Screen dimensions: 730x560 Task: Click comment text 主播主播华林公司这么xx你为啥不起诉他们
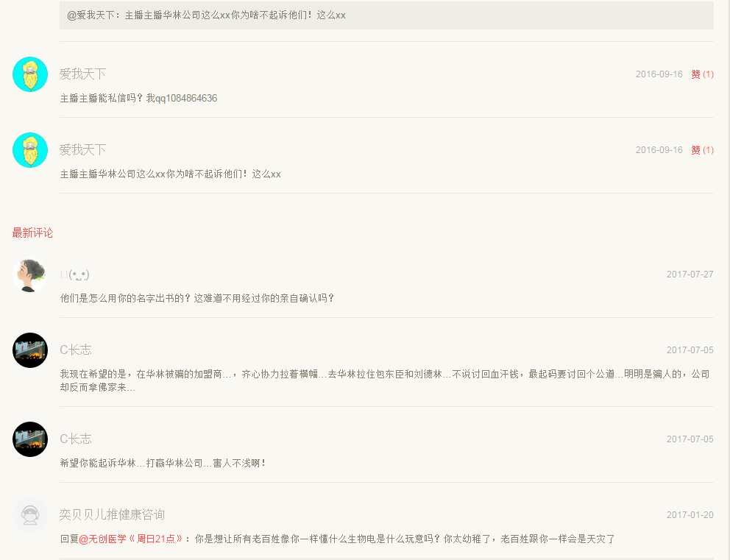pyautogui.click(x=170, y=174)
